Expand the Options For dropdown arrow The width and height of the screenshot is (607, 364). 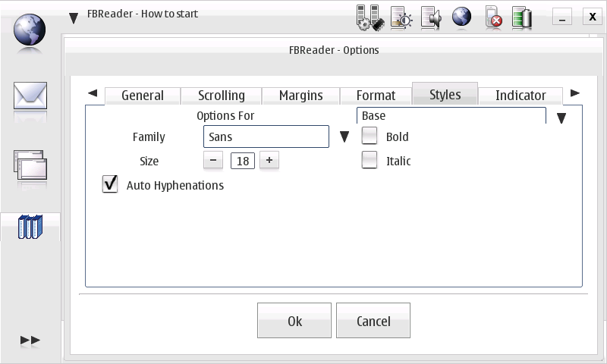(561, 118)
